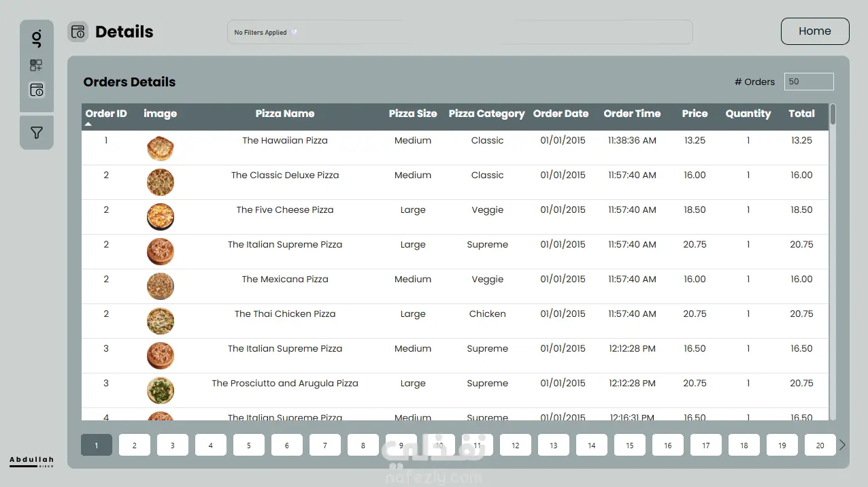The image size is (868, 487).
Task: Click the next pages arrow after page 20
Action: (x=842, y=445)
